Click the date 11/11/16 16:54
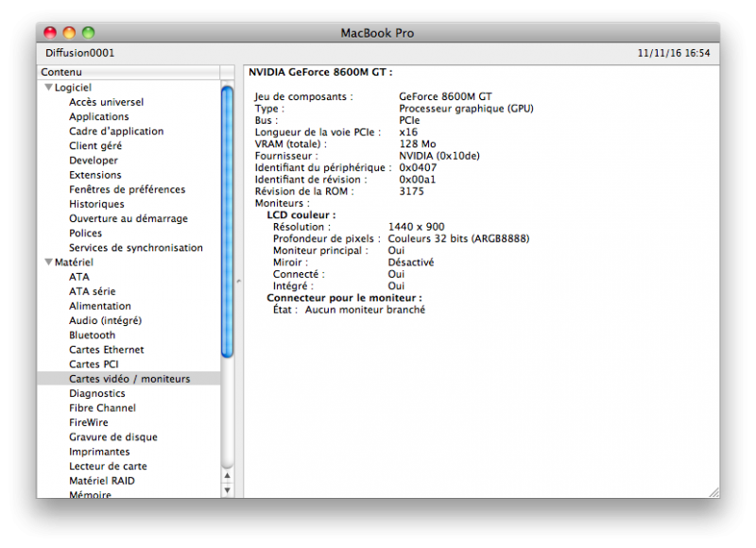The width and height of the screenshot is (756, 548). 674,53
